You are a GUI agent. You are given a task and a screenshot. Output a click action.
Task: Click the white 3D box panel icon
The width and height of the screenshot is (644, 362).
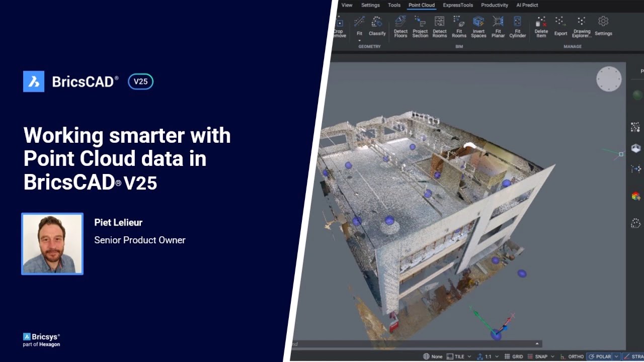(635, 148)
